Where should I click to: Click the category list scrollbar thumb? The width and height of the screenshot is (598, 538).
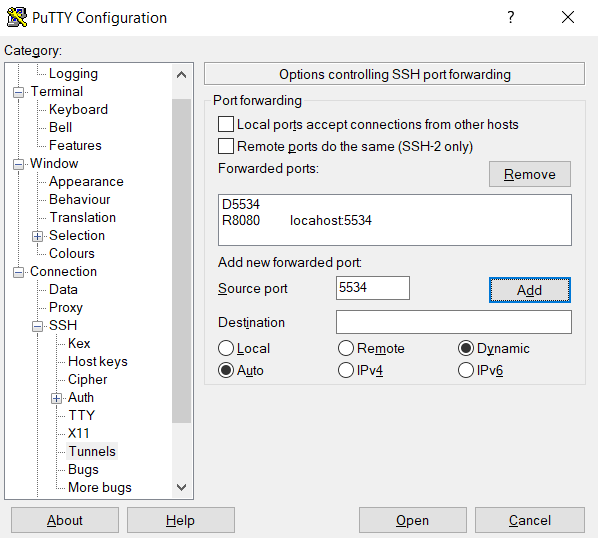click(x=182, y=261)
